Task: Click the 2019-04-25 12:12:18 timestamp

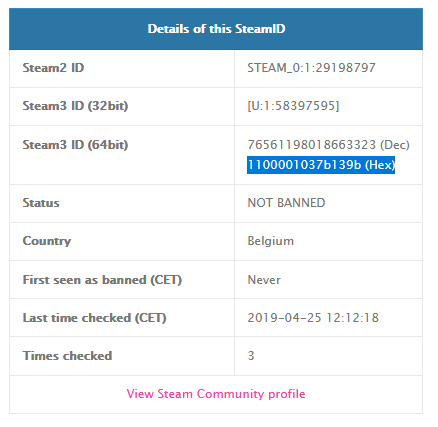Action: [313, 318]
